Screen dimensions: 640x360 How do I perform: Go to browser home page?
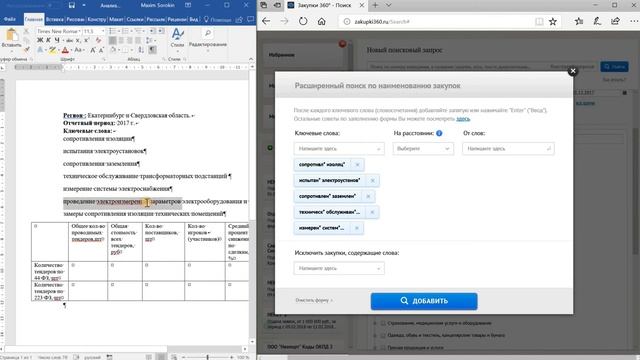(322, 21)
